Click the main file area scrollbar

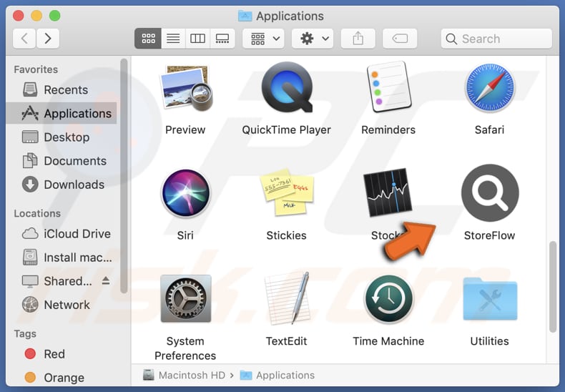coord(553,287)
